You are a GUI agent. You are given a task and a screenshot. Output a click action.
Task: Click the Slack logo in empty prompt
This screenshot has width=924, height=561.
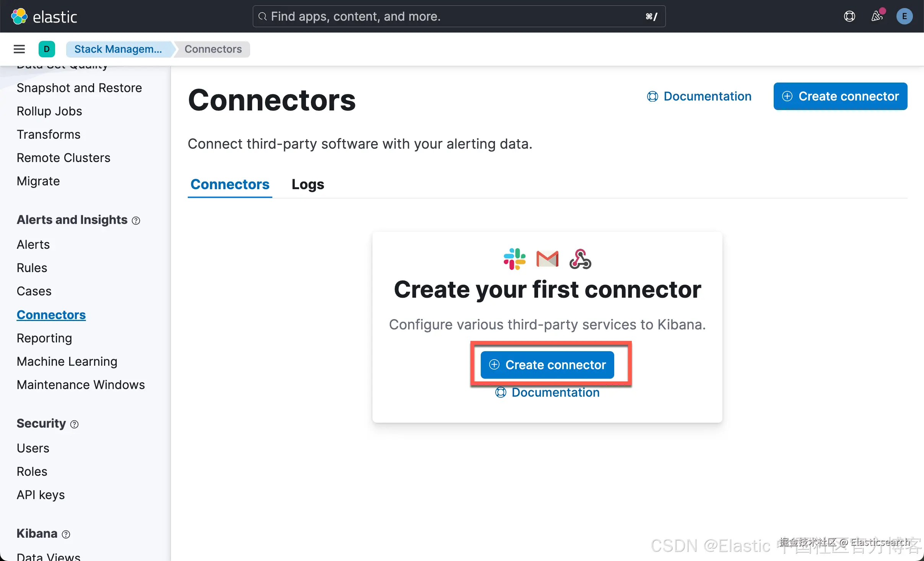(514, 259)
